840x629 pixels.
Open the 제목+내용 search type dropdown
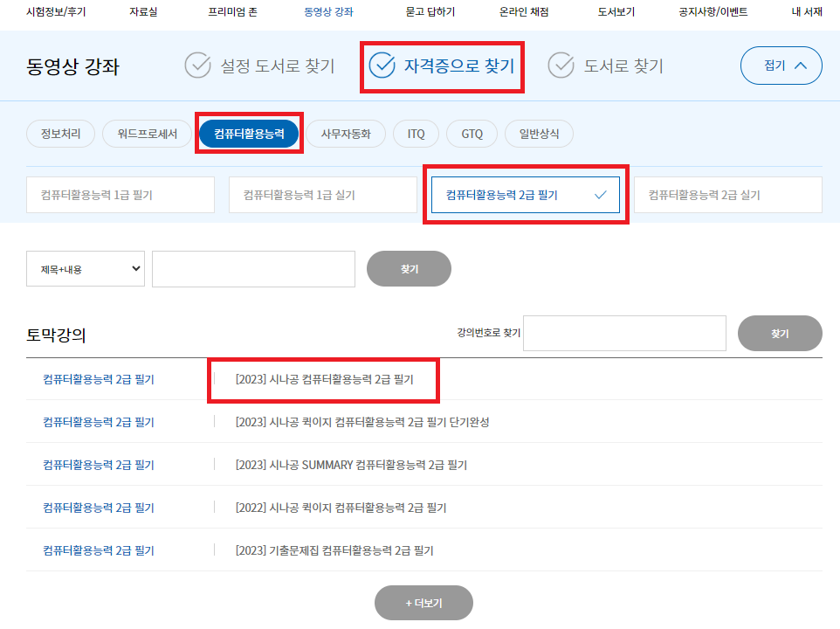(86, 269)
